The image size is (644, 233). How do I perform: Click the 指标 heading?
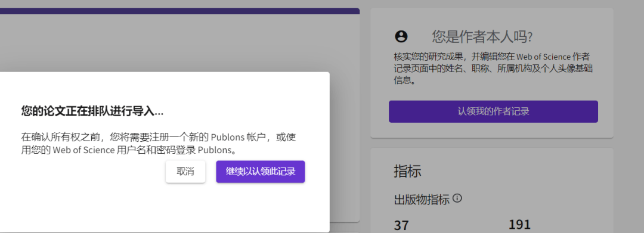[x=407, y=170]
